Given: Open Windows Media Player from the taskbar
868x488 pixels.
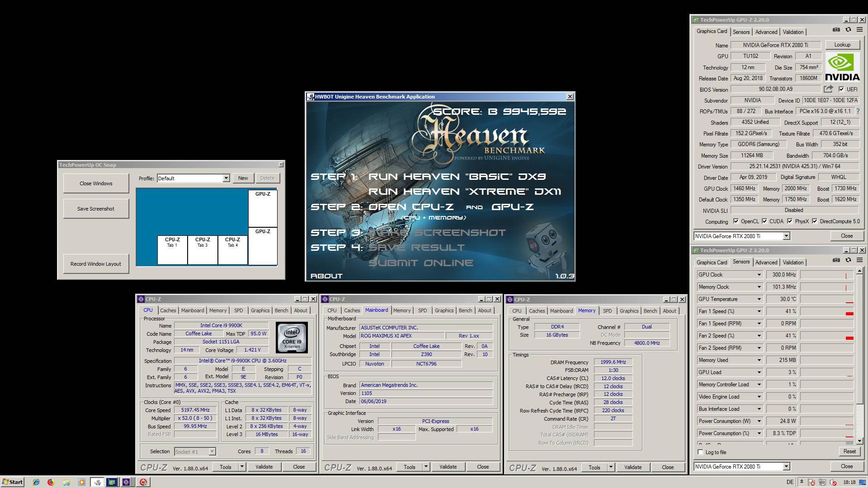Looking at the screenshot, I should 81,482.
